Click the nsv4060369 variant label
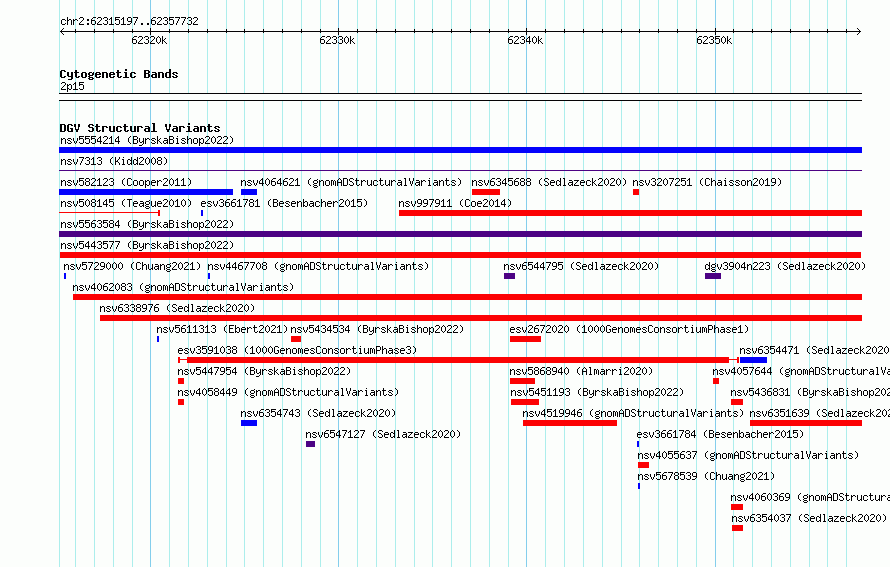Screen dimensions: 890x567 point(809,497)
